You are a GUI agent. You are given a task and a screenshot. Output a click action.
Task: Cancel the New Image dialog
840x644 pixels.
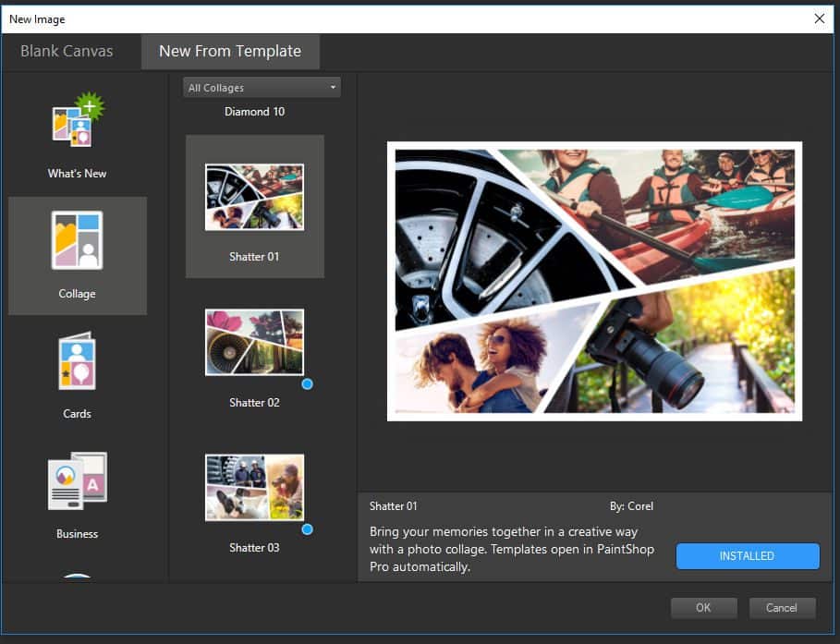pos(782,607)
